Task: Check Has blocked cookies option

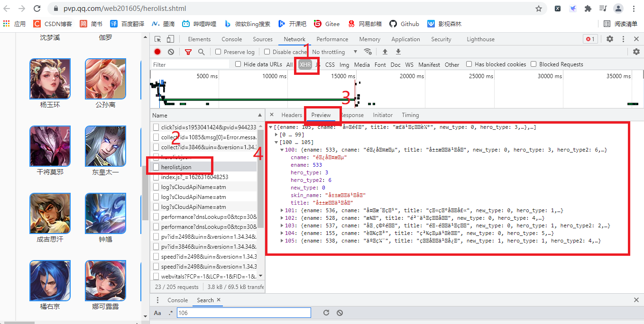Action: coord(469,64)
